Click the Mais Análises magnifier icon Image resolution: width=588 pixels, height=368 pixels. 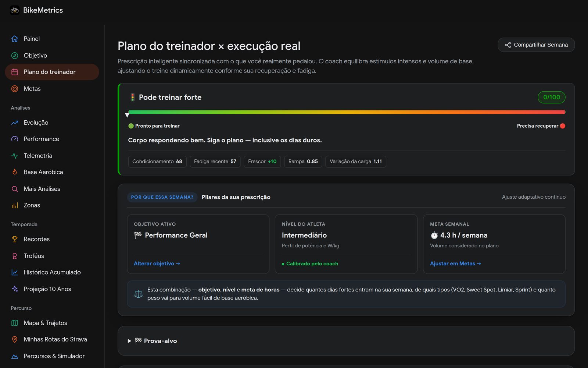(15, 189)
